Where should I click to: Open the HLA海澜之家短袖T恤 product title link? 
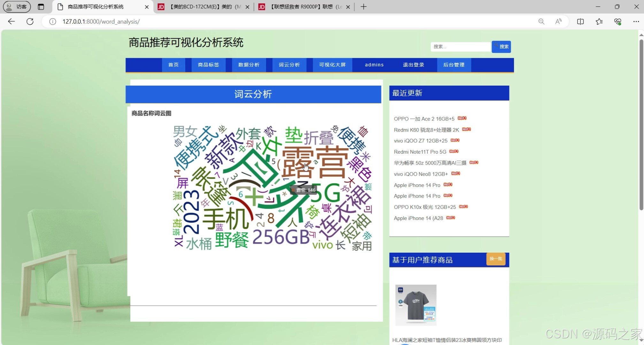click(x=447, y=340)
